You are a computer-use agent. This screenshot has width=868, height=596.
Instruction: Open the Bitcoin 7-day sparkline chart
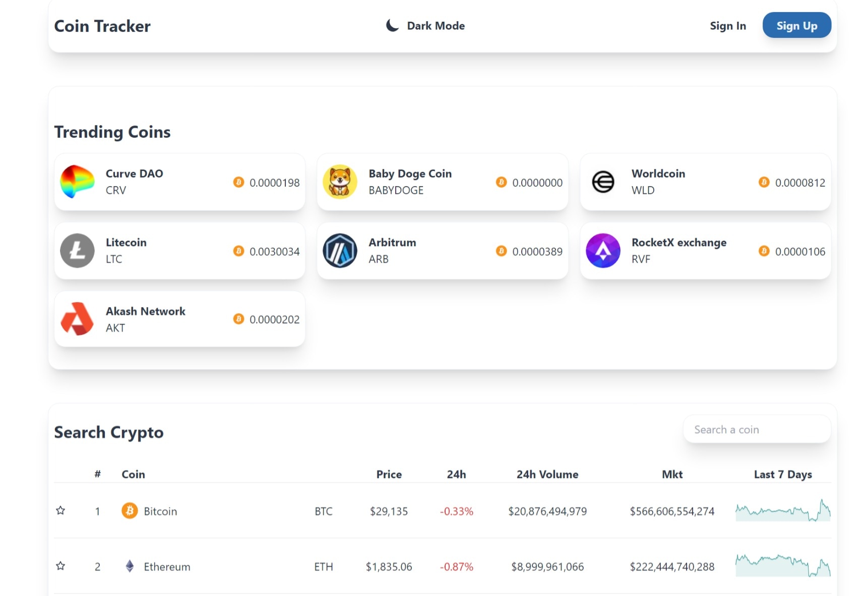pyautogui.click(x=783, y=510)
